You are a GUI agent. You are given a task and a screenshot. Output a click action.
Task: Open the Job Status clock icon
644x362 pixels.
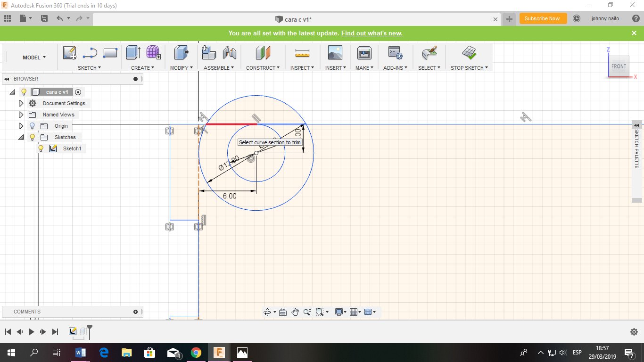coord(577,18)
